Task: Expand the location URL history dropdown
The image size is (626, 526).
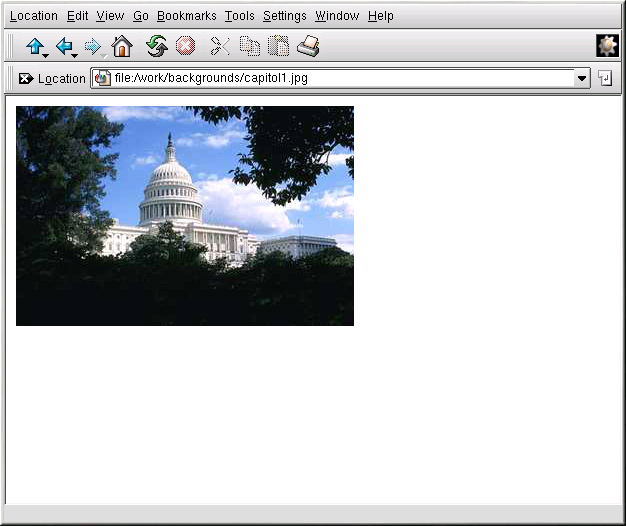Action: click(x=582, y=79)
